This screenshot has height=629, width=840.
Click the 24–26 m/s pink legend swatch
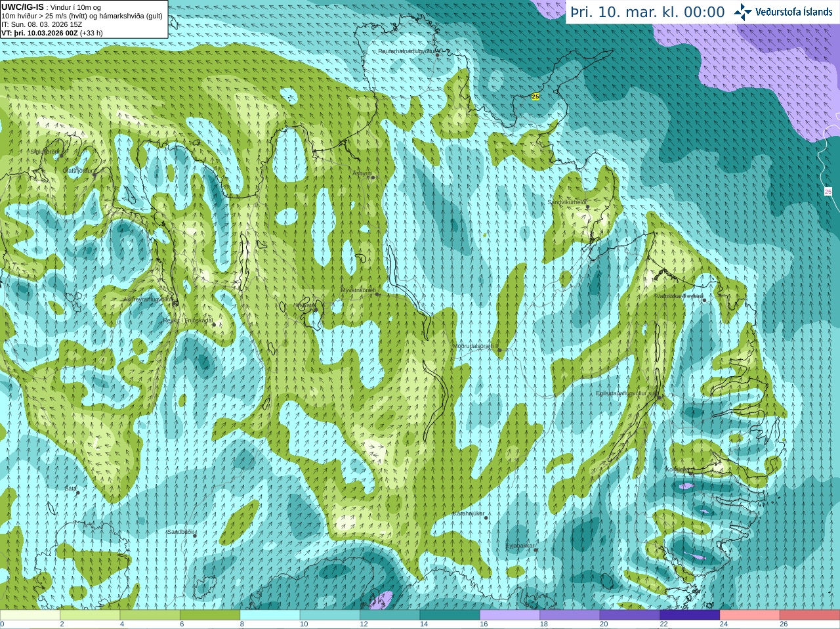(750, 615)
